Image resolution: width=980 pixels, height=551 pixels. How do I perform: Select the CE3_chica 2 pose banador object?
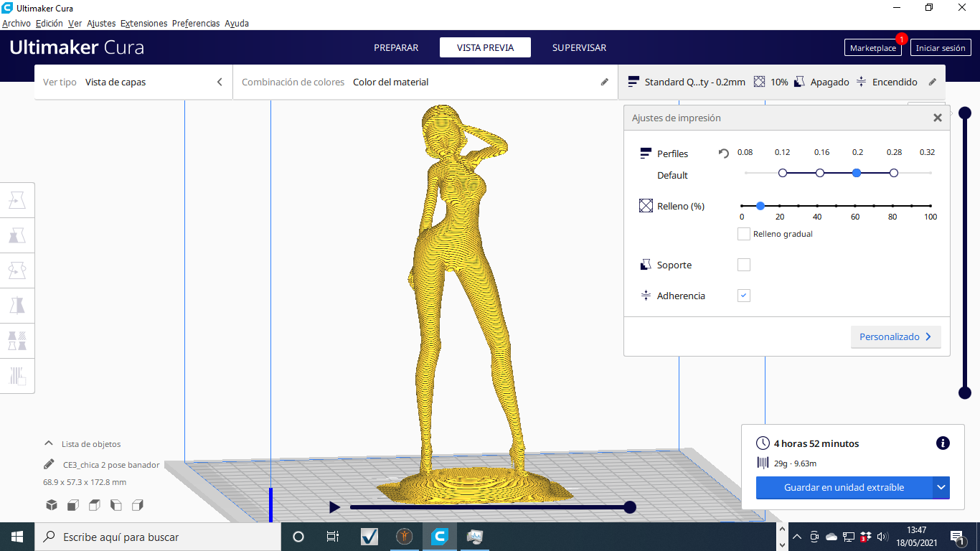click(111, 464)
